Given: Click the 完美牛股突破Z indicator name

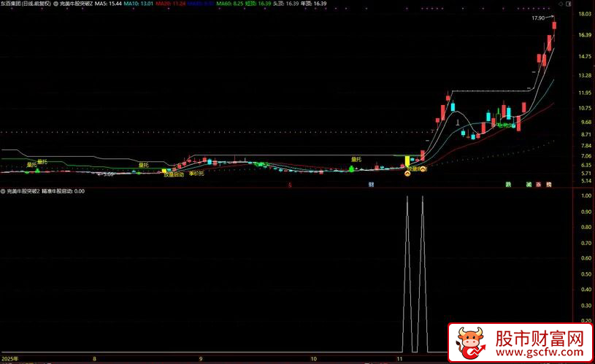Looking at the screenshot, I should click(x=76, y=4).
